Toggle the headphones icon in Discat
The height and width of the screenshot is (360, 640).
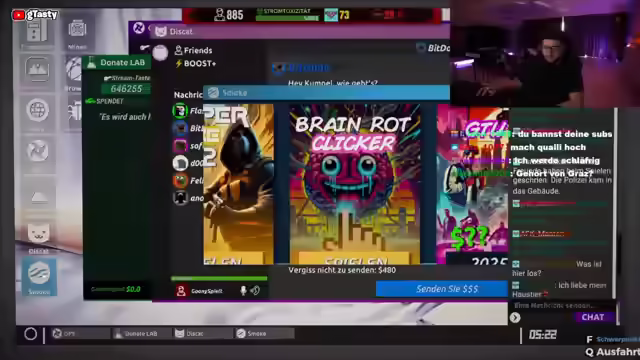256,291
